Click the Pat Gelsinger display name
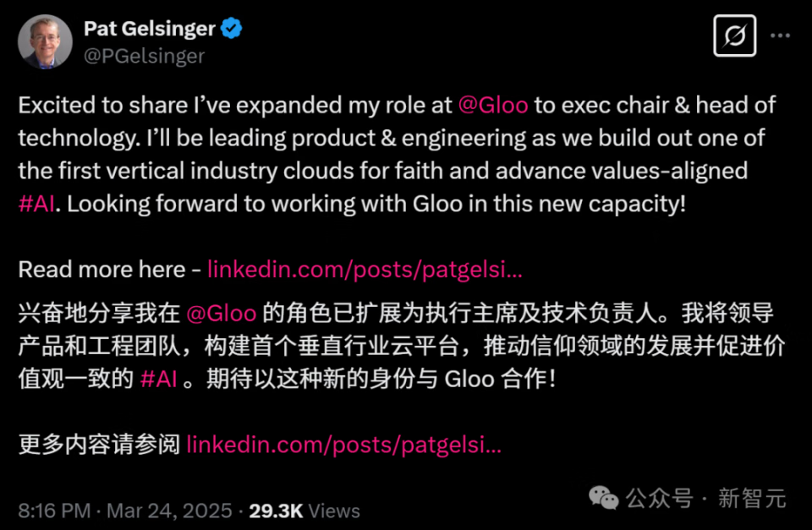The width and height of the screenshot is (812, 530). (151, 29)
